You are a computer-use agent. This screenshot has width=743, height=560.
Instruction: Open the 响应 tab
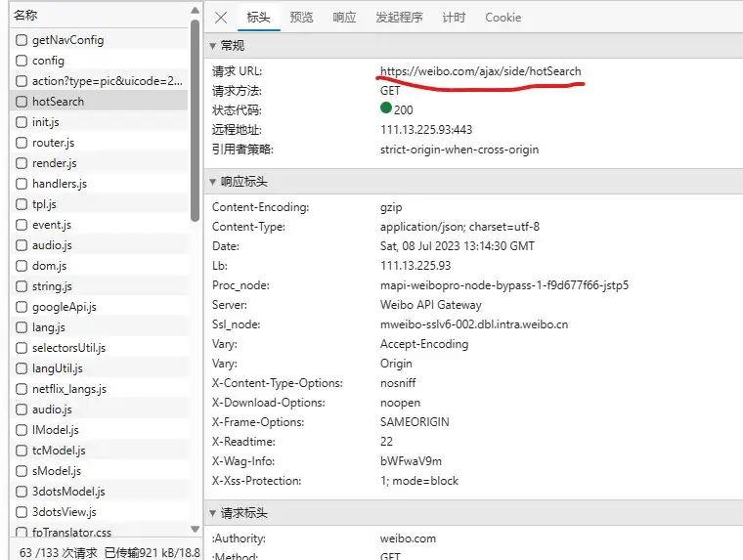click(344, 18)
